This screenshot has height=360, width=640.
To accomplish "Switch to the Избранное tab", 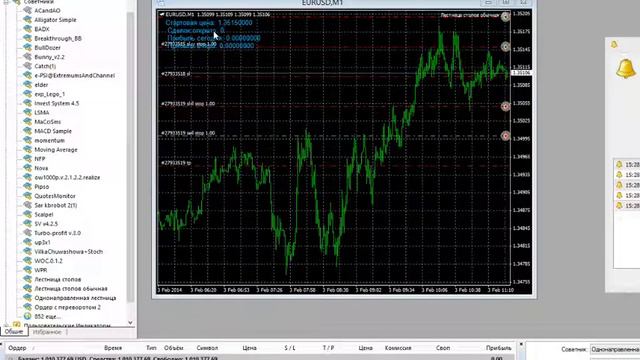I will 47,332.
